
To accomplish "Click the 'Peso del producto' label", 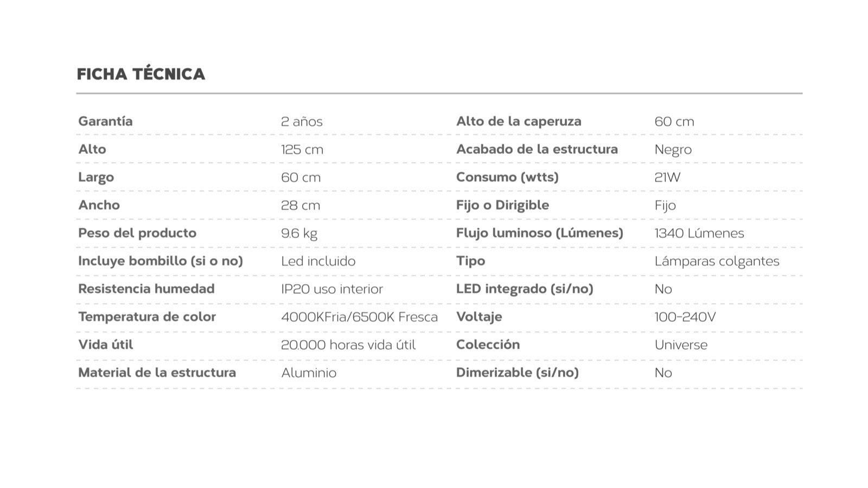I will [x=137, y=233].
